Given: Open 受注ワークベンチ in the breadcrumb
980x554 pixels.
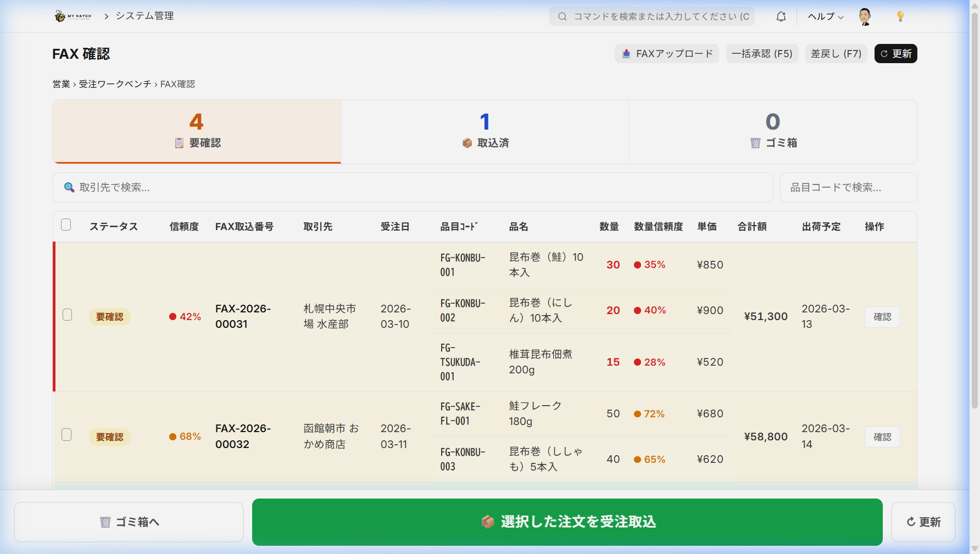Looking at the screenshot, I should point(115,84).
